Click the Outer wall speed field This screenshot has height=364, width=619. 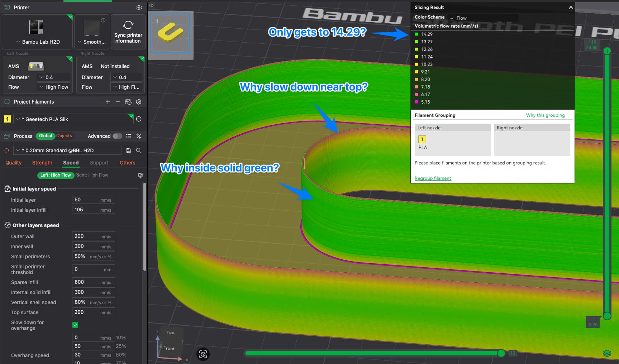pyautogui.click(x=93, y=236)
